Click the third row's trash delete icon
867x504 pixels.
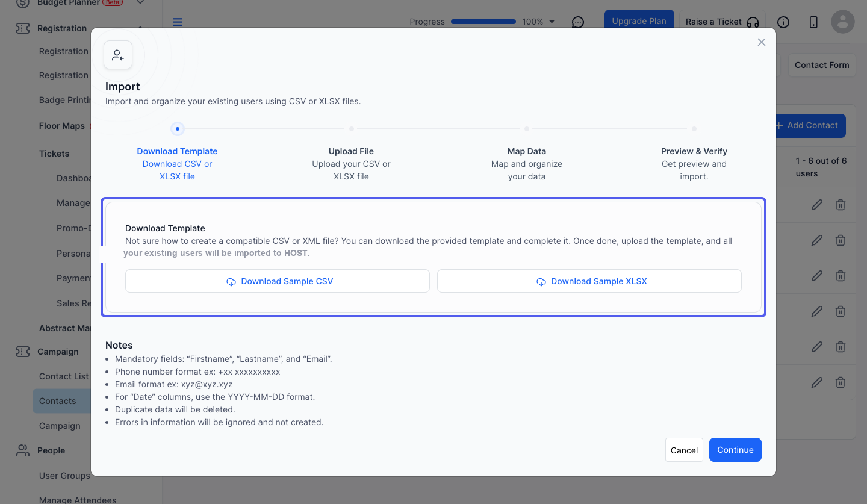[841, 276]
